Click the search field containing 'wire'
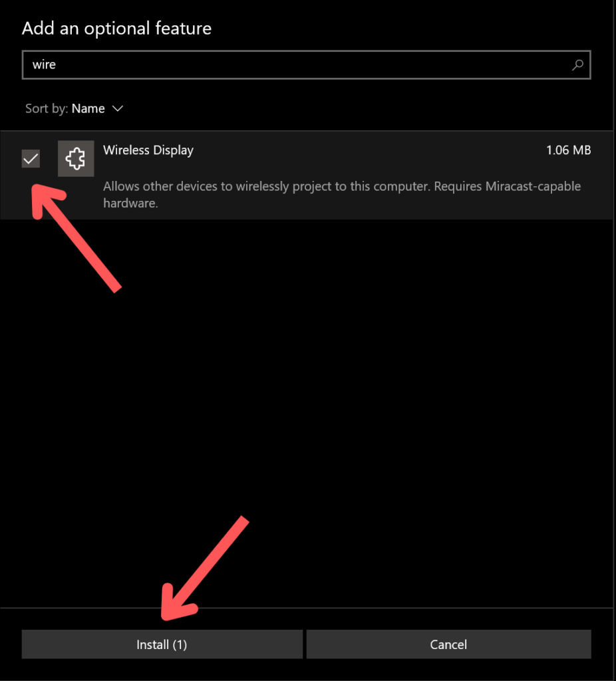The width and height of the screenshot is (616, 681). pos(306,65)
